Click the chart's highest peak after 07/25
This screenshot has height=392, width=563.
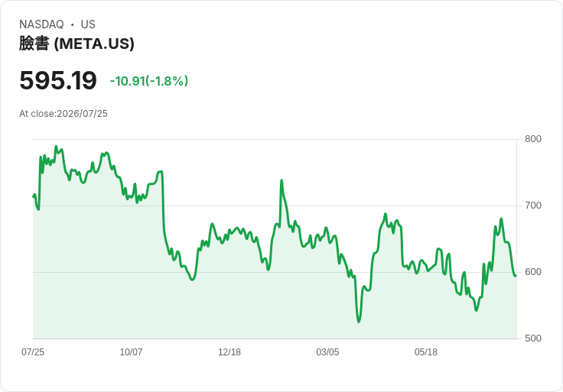point(56,146)
